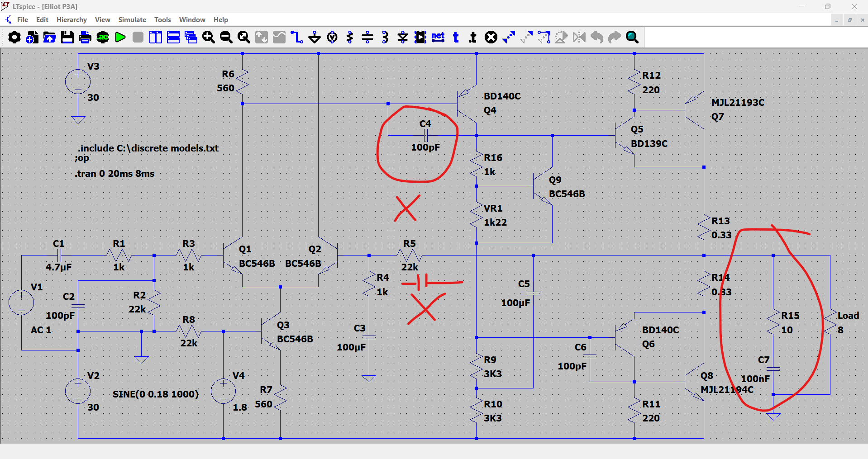Zoom out of the schematic

[226, 37]
